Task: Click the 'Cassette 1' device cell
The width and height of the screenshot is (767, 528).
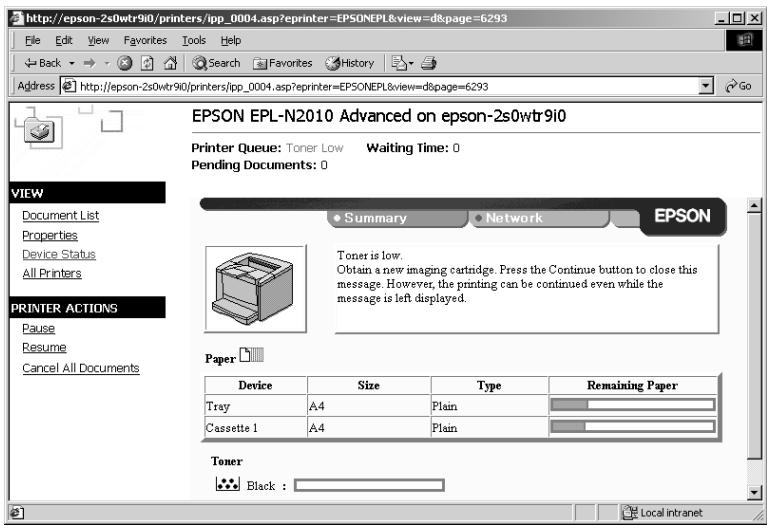Action: click(255, 428)
